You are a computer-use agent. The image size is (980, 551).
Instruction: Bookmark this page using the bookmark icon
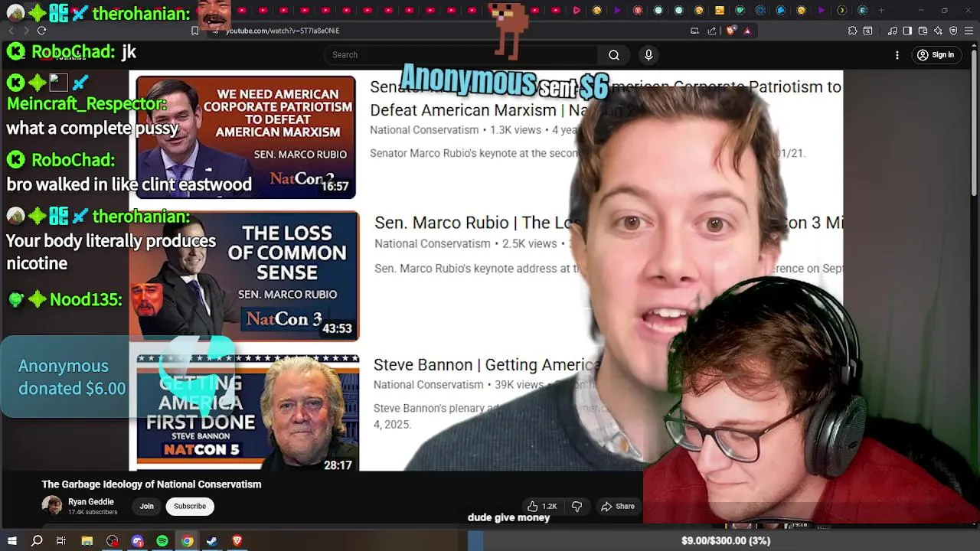pos(194,31)
